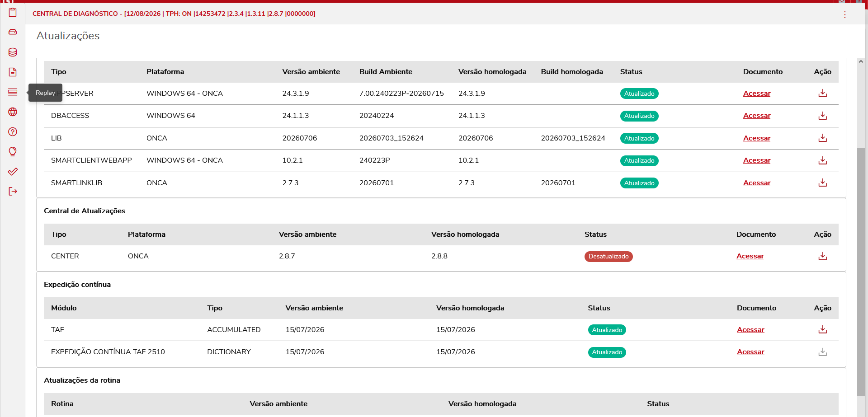868x417 pixels.
Task: Open the three-dot options menu
Action: pos(844,14)
